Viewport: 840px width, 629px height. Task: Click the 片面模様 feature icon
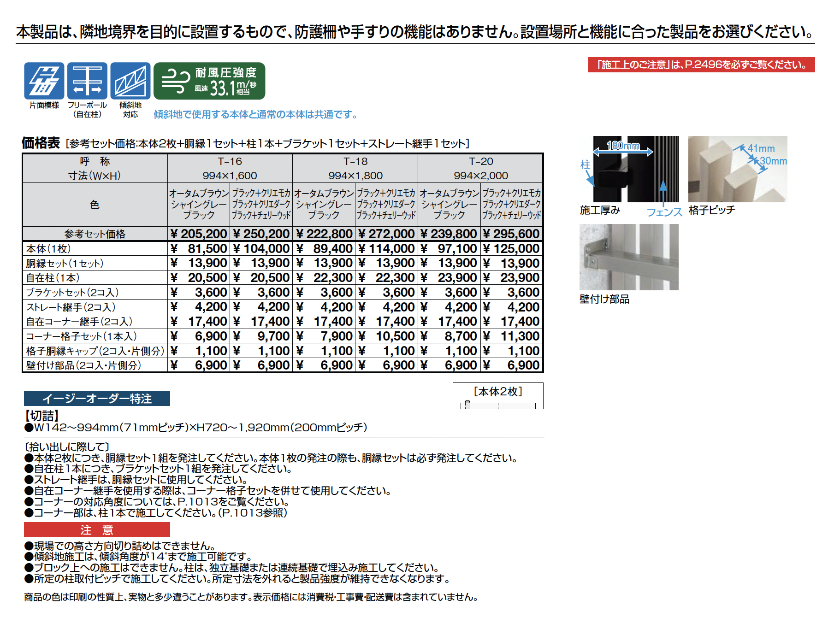(44, 81)
